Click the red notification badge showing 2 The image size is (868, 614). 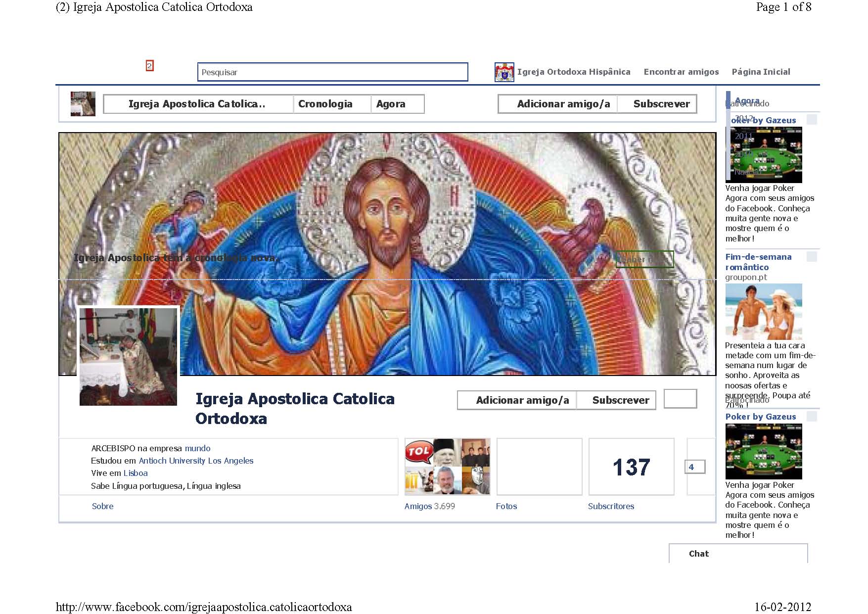point(149,66)
